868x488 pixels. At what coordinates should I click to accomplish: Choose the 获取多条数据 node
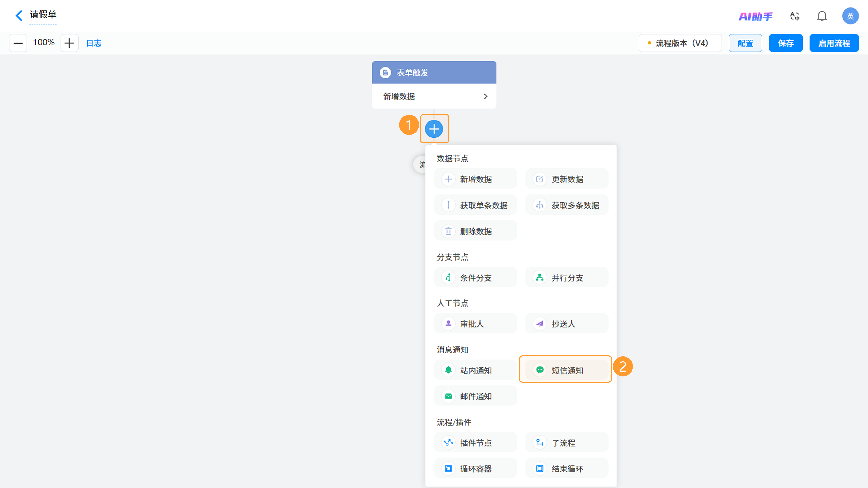[566, 205]
